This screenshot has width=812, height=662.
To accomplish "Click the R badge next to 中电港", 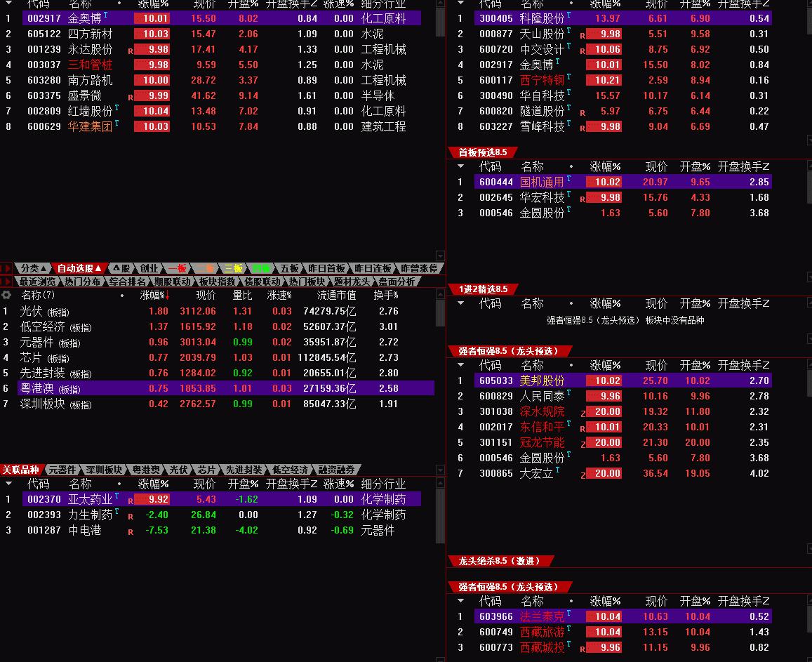I will click(131, 532).
